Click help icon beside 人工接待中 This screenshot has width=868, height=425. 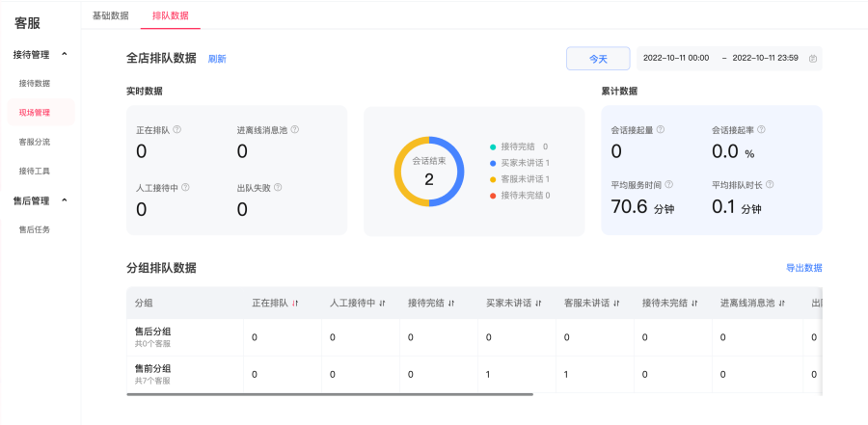pyautogui.click(x=185, y=188)
